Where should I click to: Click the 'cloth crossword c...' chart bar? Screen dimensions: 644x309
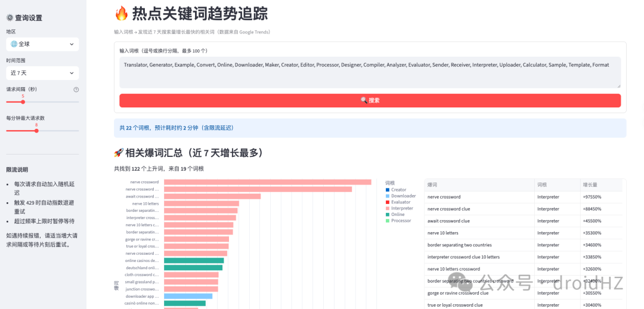191,274
